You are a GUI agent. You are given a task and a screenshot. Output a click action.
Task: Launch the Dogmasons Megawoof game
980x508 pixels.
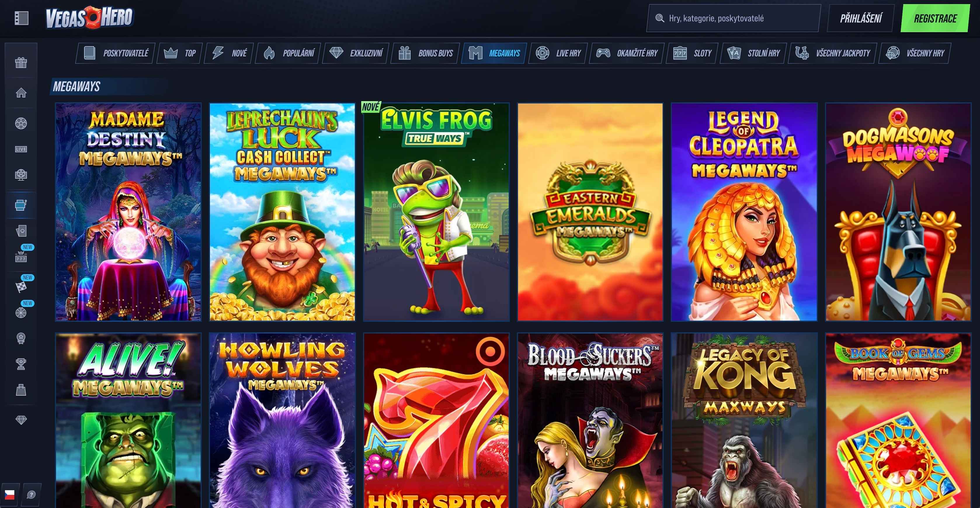(898, 212)
